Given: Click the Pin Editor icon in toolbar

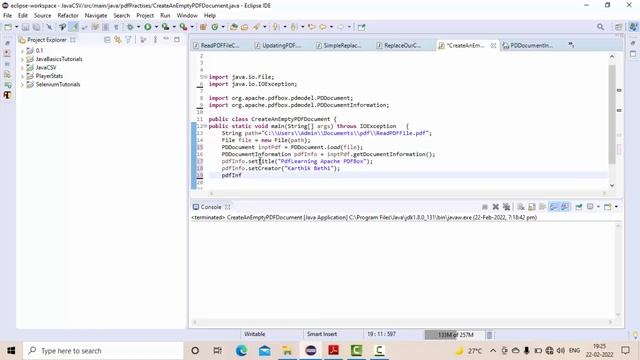Looking at the screenshot, I should click(362, 27).
